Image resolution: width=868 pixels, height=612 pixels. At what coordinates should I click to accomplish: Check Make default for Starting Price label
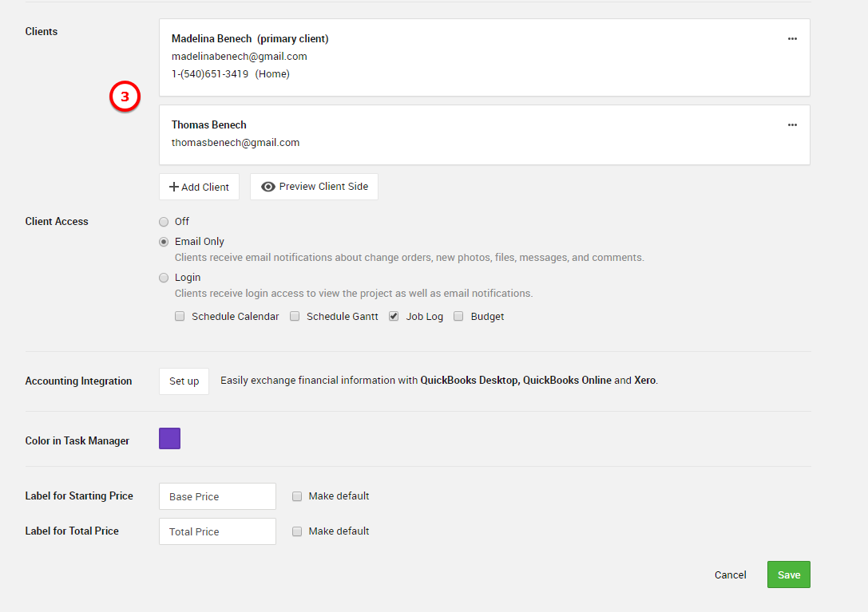click(x=297, y=496)
